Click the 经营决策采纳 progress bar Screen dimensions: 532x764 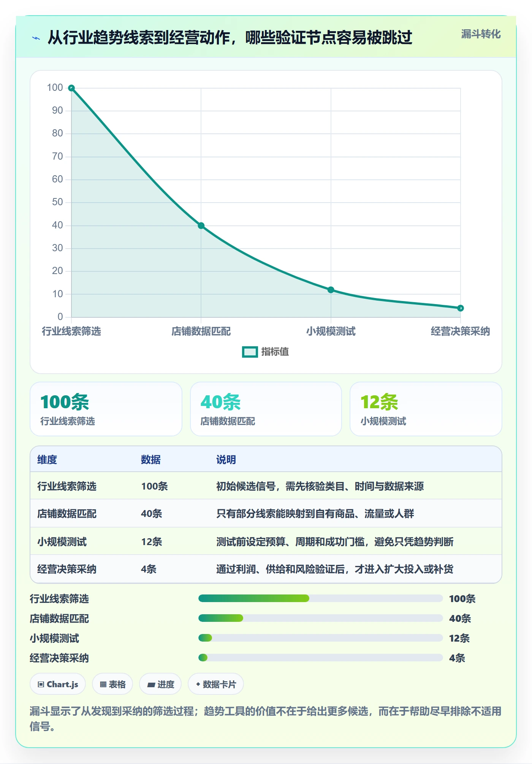[321, 658]
